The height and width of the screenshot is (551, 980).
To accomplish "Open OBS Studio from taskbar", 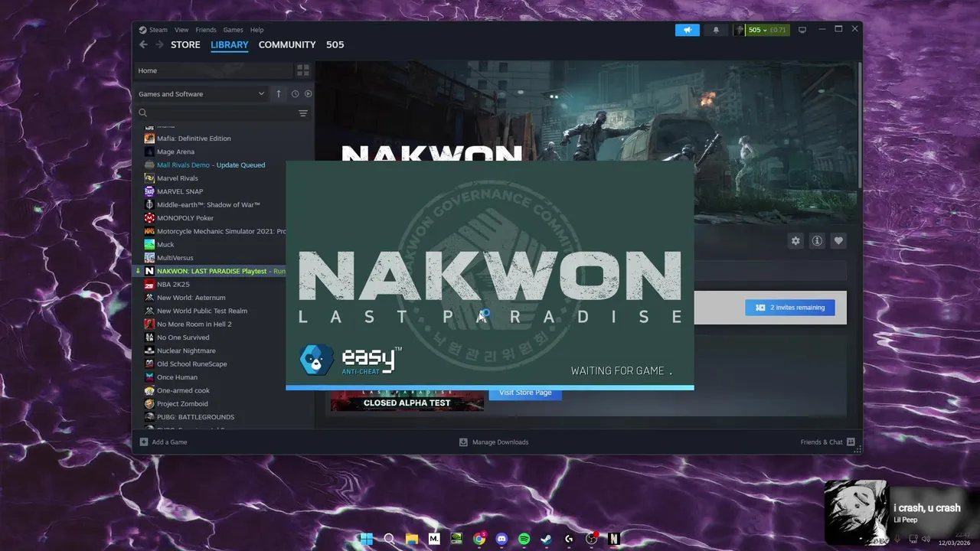I will click(x=591, y=539).
